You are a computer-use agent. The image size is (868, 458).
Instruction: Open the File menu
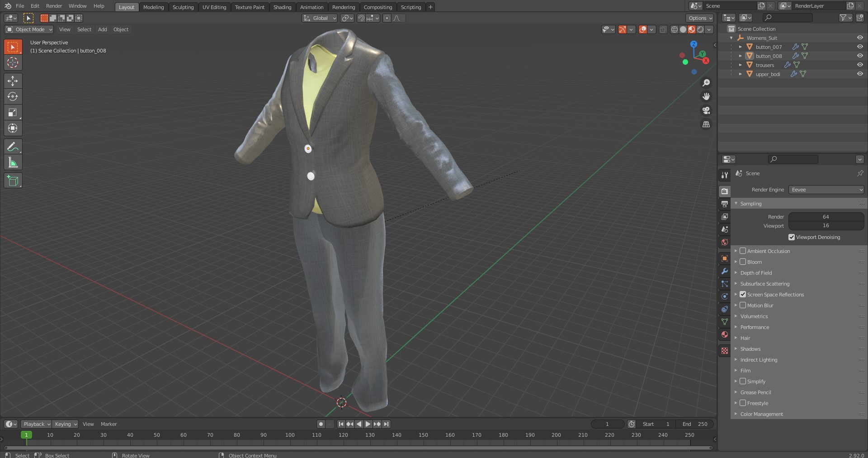[20, 6]
